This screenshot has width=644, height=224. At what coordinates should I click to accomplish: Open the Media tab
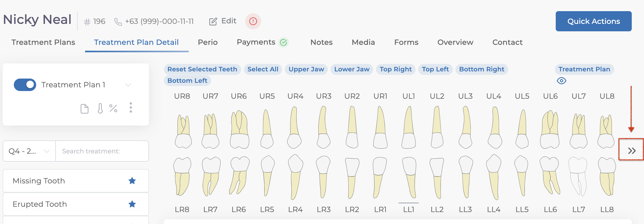pyautogui.click(x=363, y=42)
